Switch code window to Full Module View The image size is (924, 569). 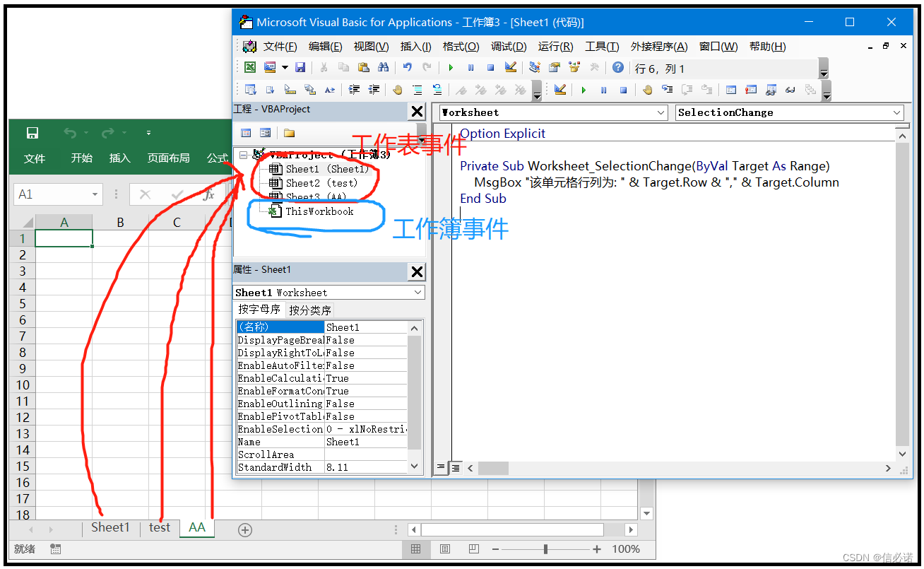pos(456,467)
